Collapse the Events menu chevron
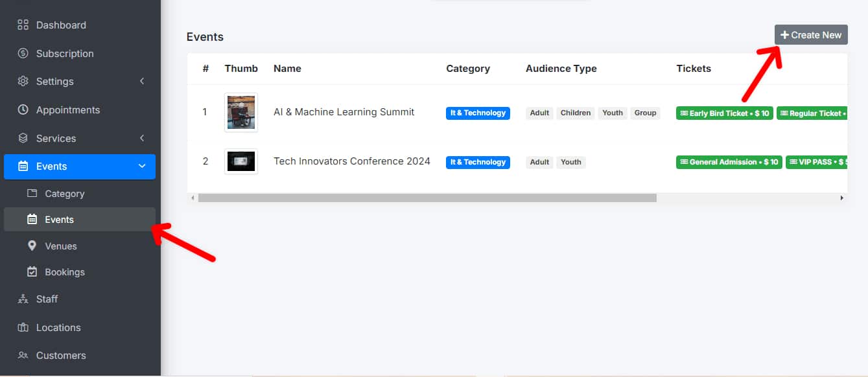This screenshot has width=868, height=377. (x=142, y=166)
